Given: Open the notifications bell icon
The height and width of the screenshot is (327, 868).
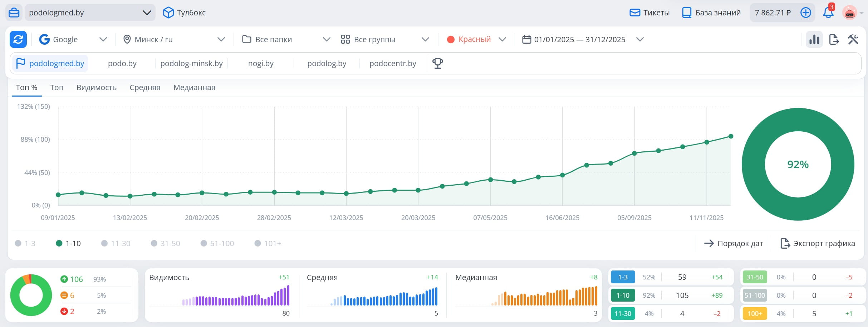Looking at the screenshot, I should click(x=828, y=13).
